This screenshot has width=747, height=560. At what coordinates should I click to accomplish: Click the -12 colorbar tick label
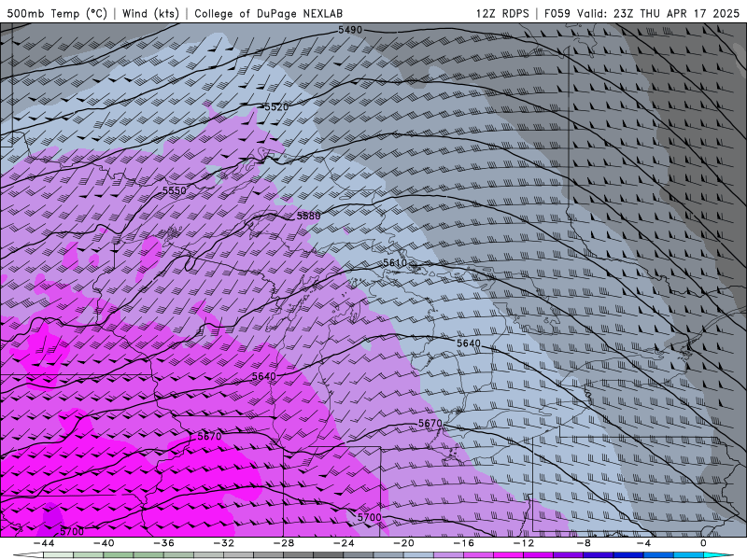click(x=523, y=543)
